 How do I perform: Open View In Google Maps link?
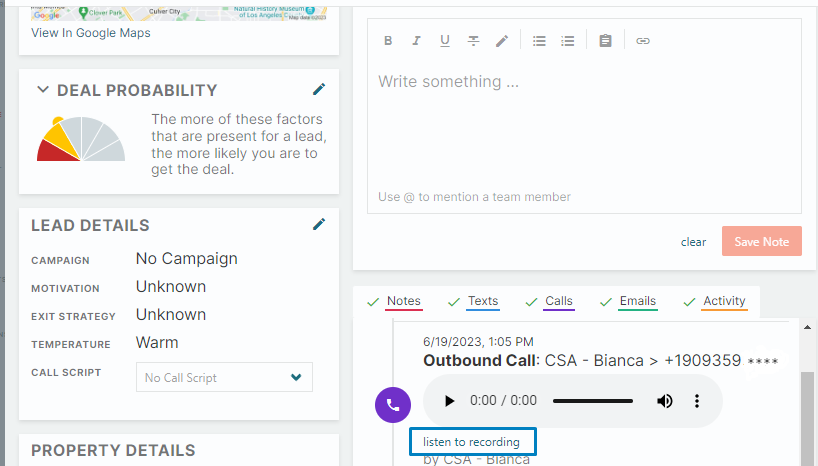tap(91, 33)
